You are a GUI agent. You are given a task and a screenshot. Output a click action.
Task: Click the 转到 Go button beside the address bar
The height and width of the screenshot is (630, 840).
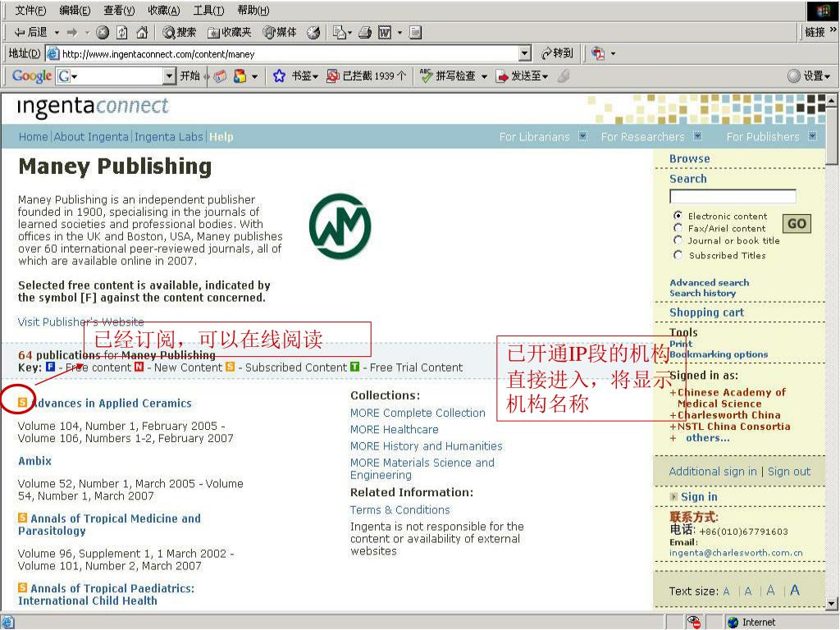click(557, 53)
